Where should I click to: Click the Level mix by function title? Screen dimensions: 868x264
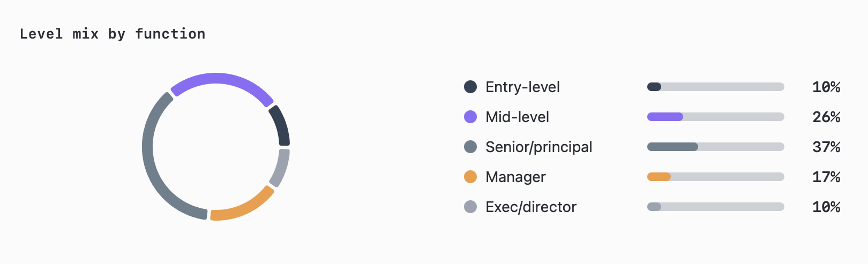tap(113, 34)
